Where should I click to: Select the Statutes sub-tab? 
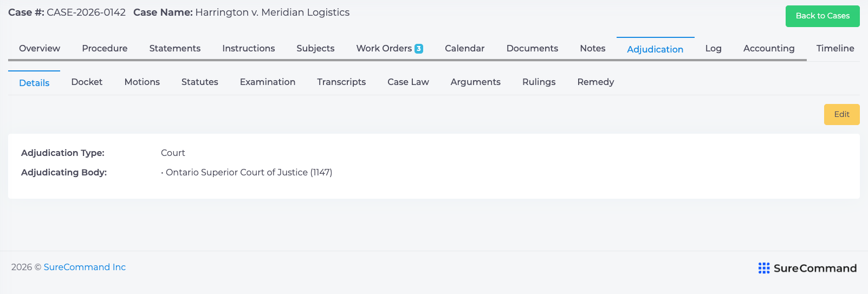200,82
